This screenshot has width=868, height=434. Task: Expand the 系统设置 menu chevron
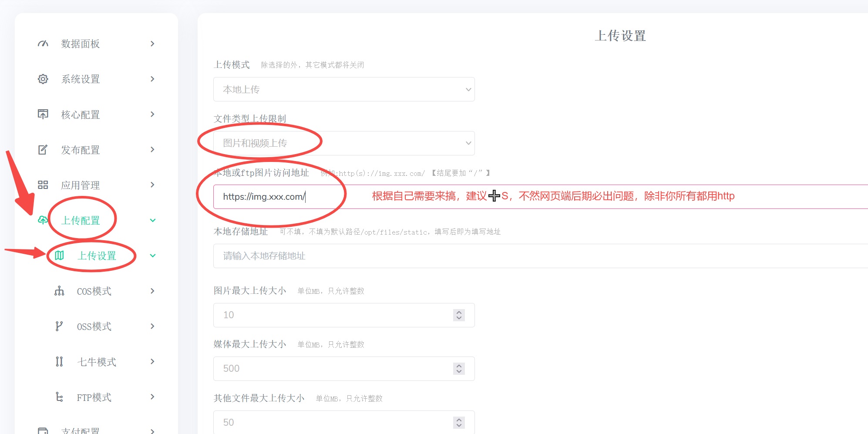coord(152,79)
